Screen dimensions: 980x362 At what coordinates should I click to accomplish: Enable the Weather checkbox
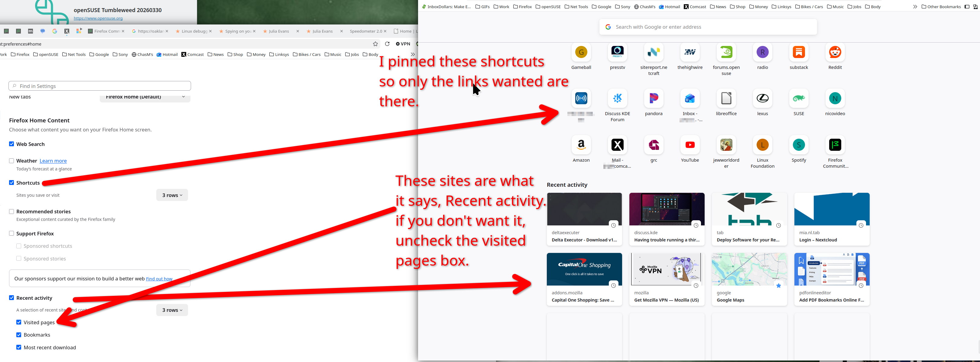pyautogui.click(x=11, y=161)
